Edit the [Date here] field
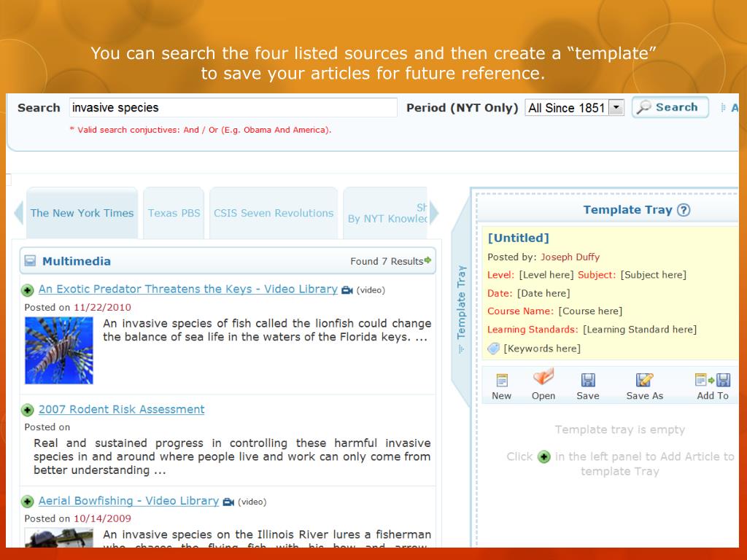This screenshot has width=747, height=560. [x=543, y=293]
